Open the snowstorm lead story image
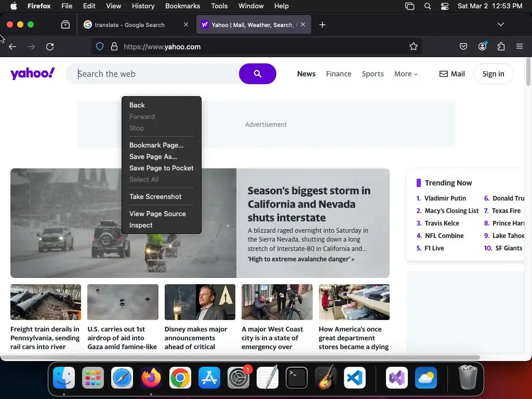The height and width of the screenshot is (399, 532). [x=123, y=223]
